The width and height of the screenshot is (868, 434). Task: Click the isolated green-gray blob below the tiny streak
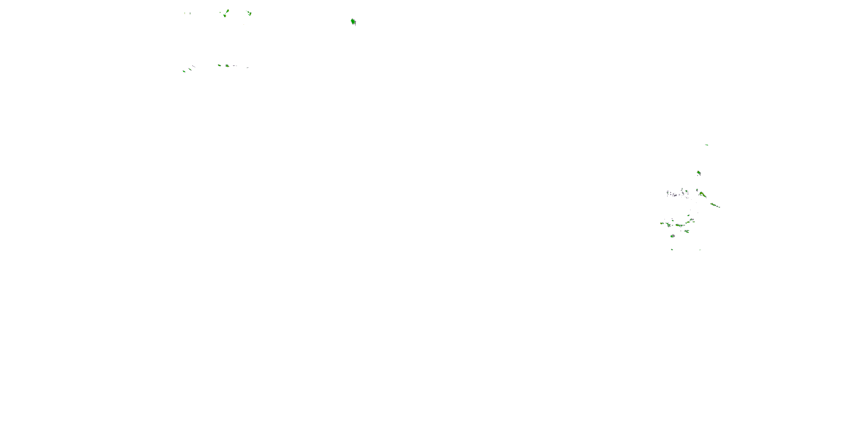(x=699, y=173)
